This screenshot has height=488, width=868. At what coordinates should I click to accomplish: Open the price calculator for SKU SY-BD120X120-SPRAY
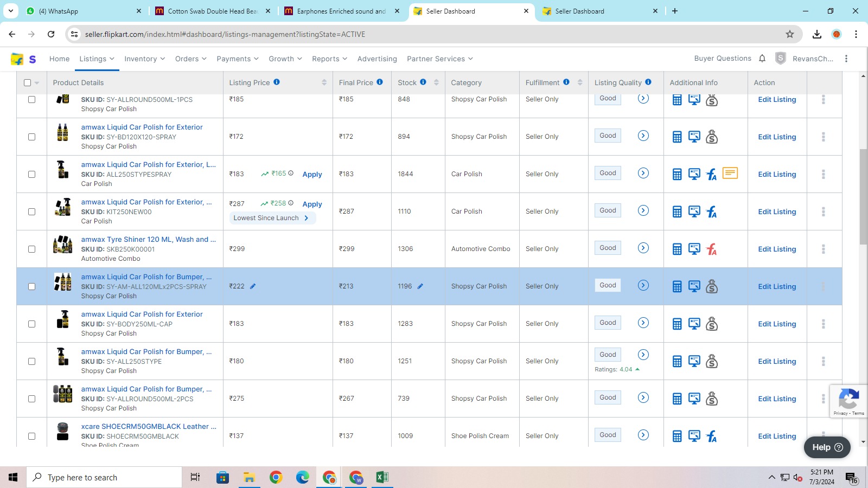[x=677, y=136]
